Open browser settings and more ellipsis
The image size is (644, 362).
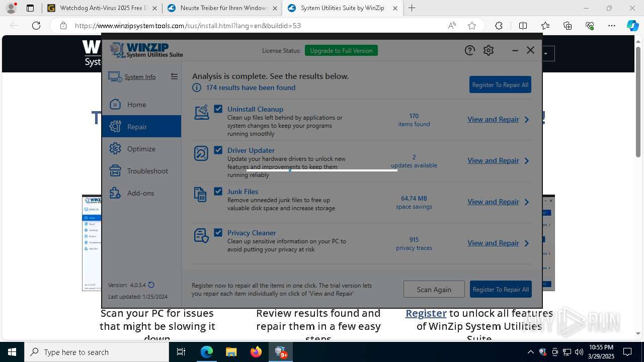[612, 26]
